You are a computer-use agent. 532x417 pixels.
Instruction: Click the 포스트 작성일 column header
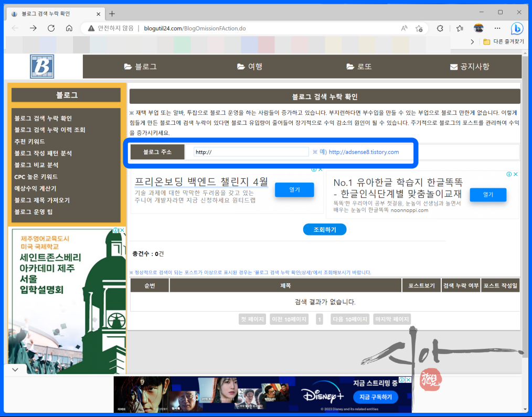coord(501,285)
